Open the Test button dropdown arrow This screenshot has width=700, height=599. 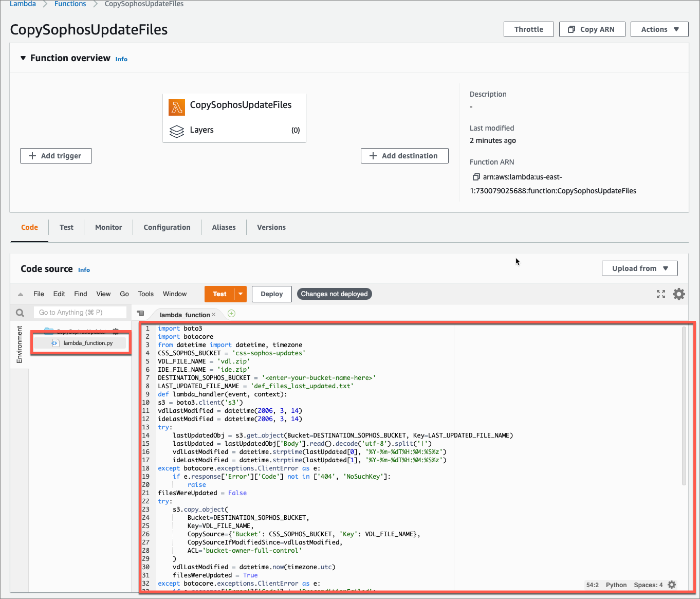(x=241, y=294)
